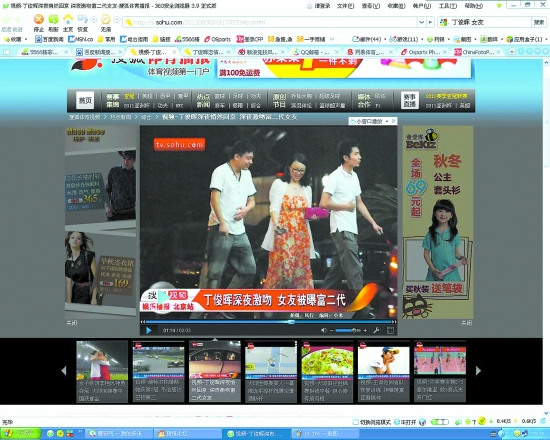
Task: Mute the video with the speaker icon
Action: click(323, 330)
